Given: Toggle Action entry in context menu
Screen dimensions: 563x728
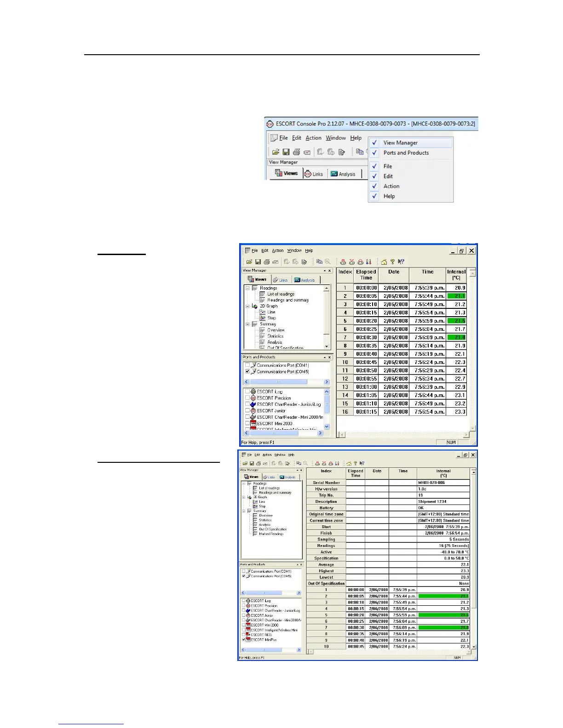Looking at the screenshot, I should 411,186.
